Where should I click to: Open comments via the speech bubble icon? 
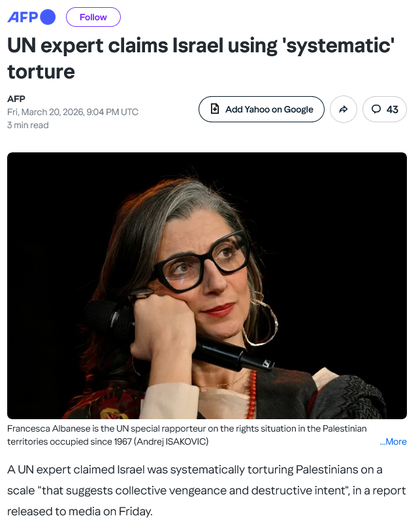[x=376, y=109]
